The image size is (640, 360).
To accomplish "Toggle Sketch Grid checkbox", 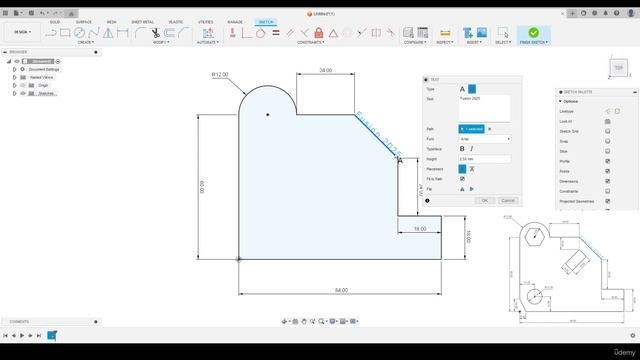I will [607, 131].
